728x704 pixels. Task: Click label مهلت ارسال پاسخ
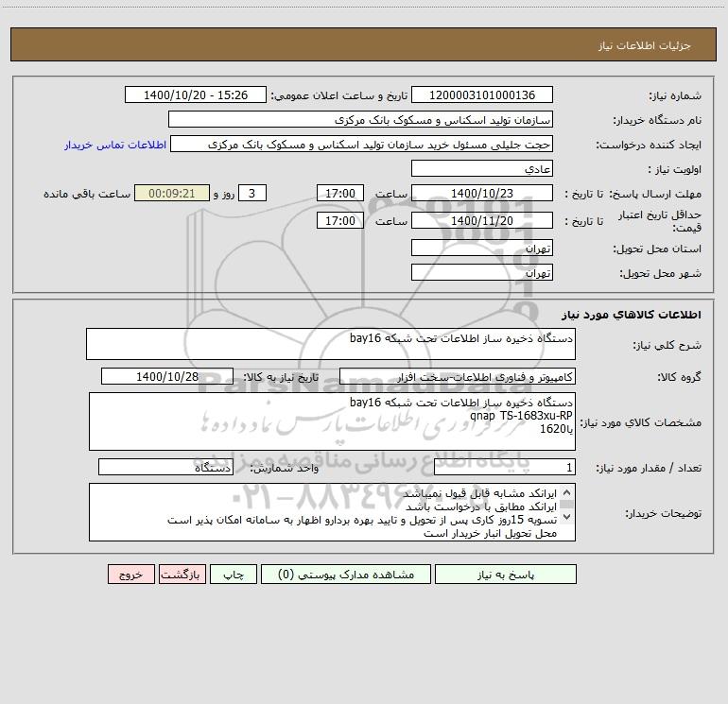pos(655,194)
